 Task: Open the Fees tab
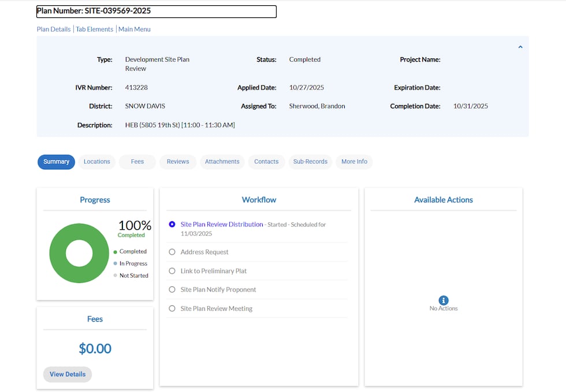coord(137,162)
